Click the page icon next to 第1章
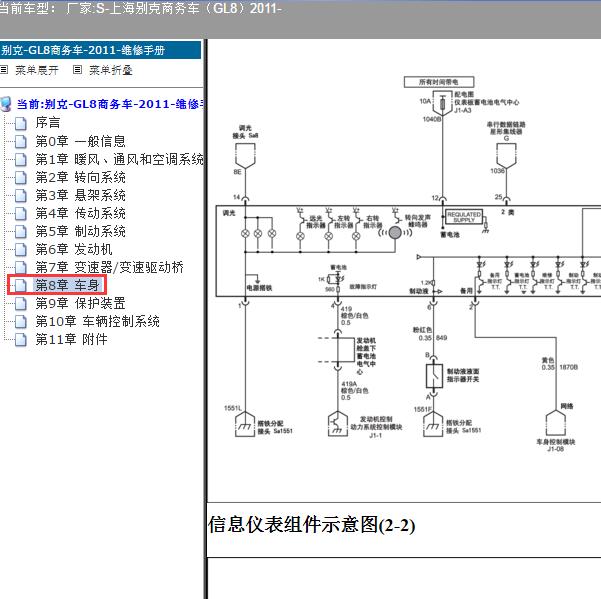This screenshot has width=601, height=599. pyautogui.click(x=21, y=159)
